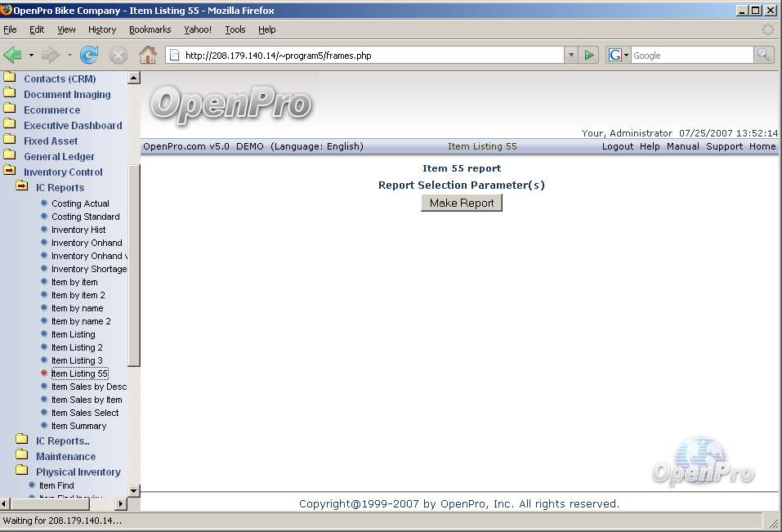Click the Home toolbar icon
Viewport: 782px width, 532px height.
point(147,55)
